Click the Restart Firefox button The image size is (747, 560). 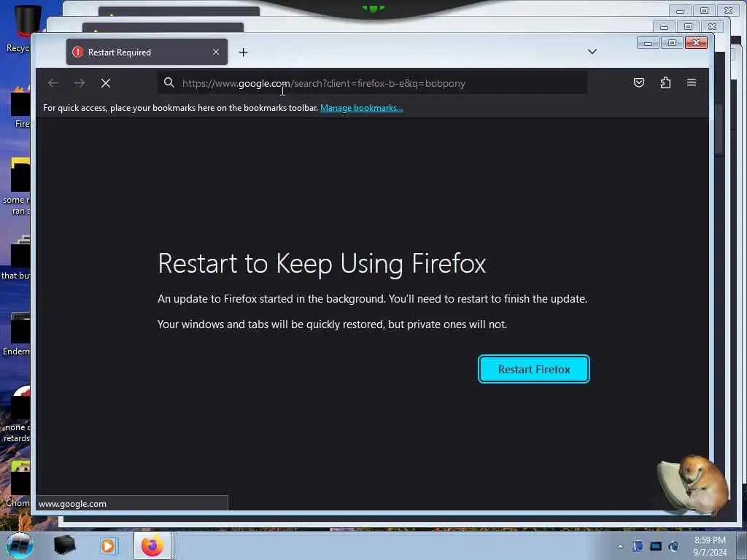(x=533, y=369)
